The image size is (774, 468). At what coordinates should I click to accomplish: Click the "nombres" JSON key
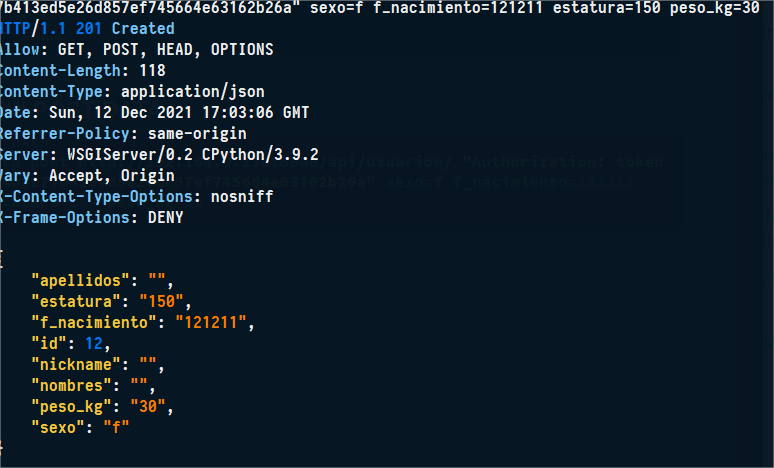[x=71, y=386]
